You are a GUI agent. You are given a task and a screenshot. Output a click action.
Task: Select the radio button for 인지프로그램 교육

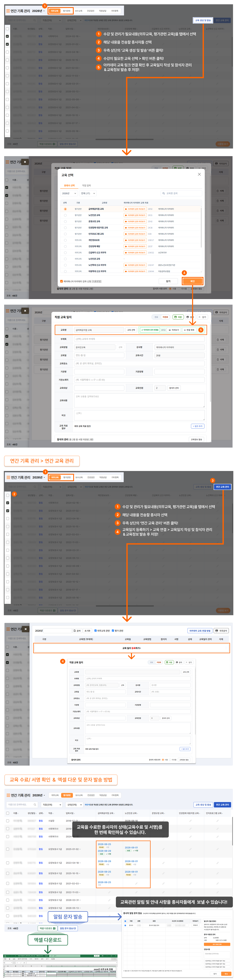click(65, 234)
